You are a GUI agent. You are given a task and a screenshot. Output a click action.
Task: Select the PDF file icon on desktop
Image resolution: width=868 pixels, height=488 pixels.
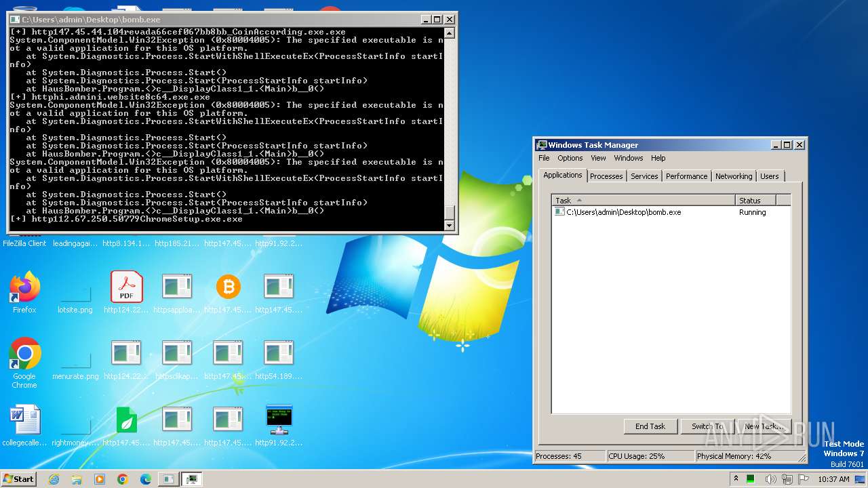coord(127,287)
